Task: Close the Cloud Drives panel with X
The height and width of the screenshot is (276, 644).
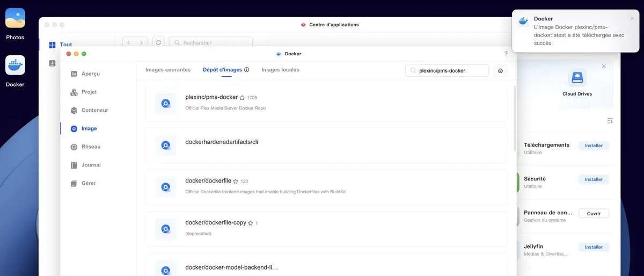Action: tap(604, 66)
